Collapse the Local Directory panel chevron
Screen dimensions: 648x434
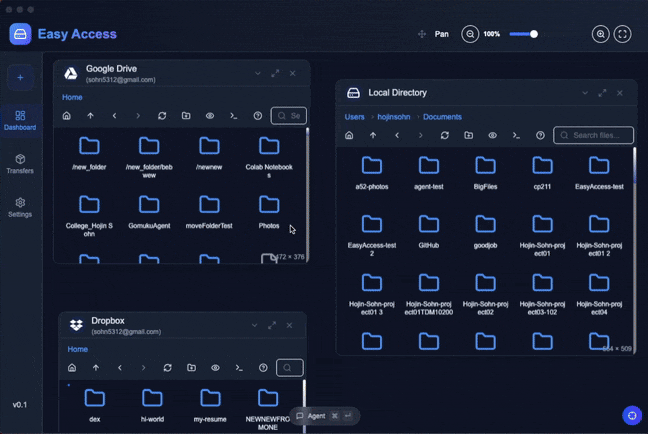click(x=585, y=93)
